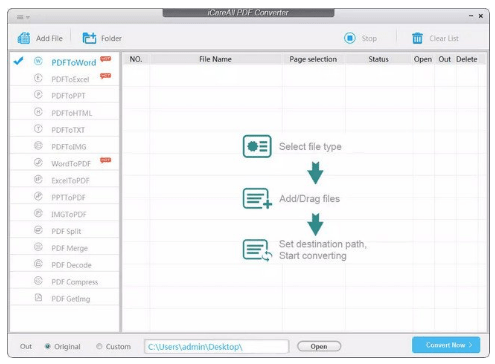
Task: Select the WordToPDF text label
Action: [x=71, y=164]
